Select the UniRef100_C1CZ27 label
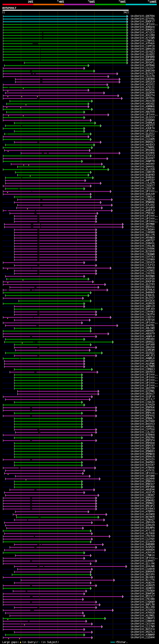This screenshot has height=644, width=159. [143, 68]
